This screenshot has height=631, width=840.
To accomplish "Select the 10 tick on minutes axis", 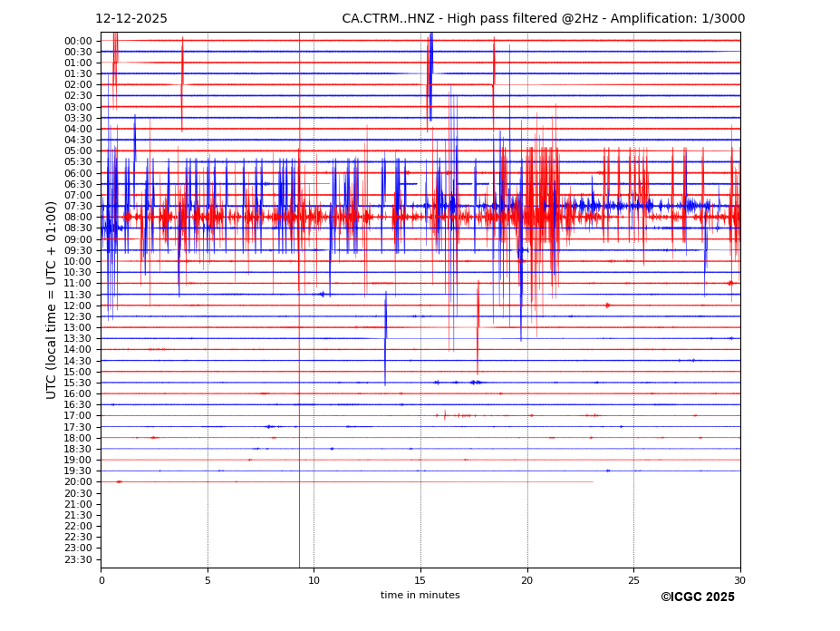I will [x=314, y=580].
